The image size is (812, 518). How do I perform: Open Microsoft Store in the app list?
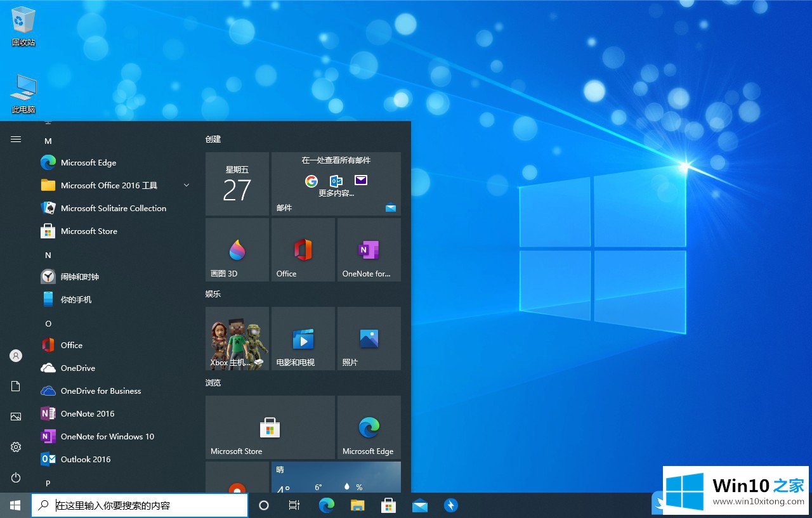click(x=115, y=231)
